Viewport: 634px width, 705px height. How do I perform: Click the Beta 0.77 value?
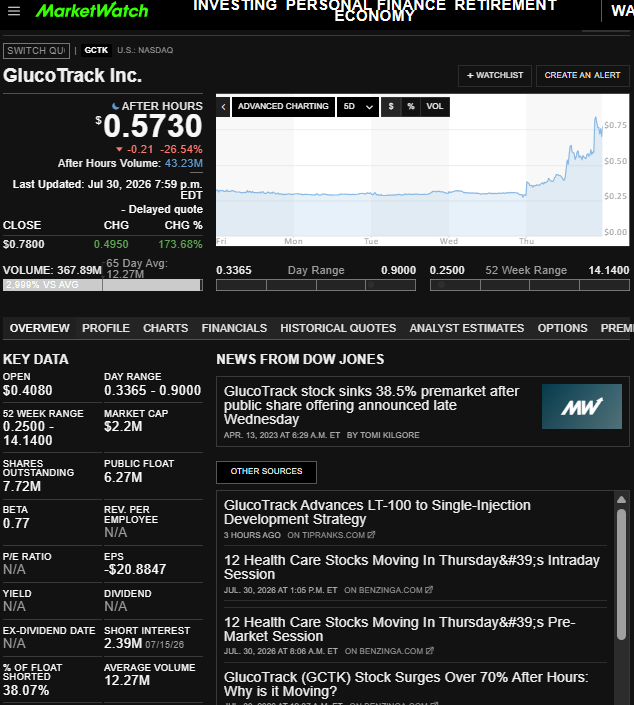[x=16, y=523]
